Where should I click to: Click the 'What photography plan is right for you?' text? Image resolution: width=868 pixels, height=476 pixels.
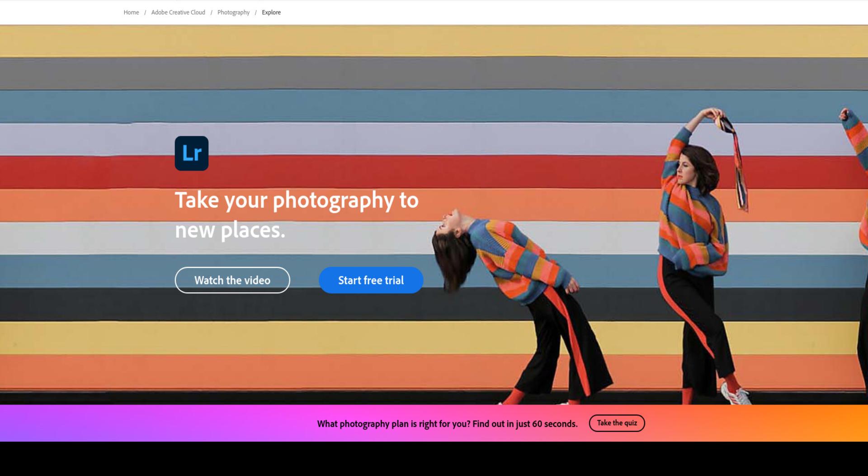pyautogui.click(x=394, y=424)
